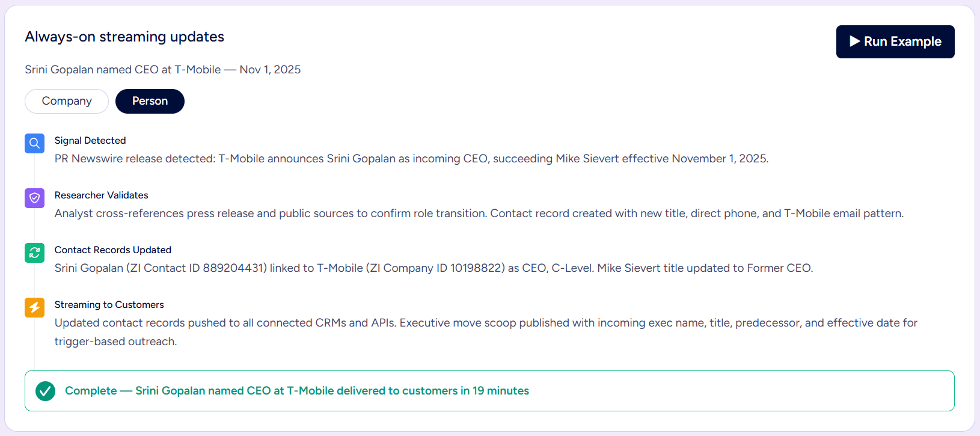
Task: Click the ZI Contact ID 889204431 description
Action: 433,268
